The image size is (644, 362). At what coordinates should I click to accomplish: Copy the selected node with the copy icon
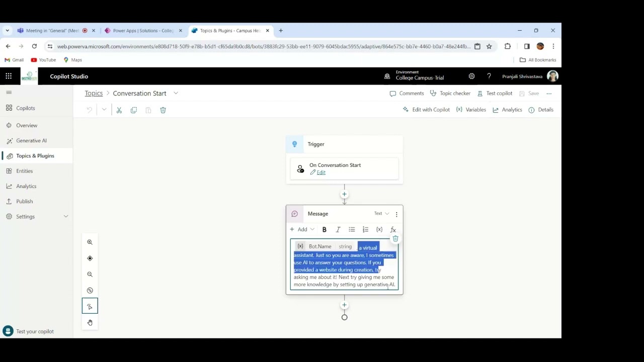coord(134,110)
